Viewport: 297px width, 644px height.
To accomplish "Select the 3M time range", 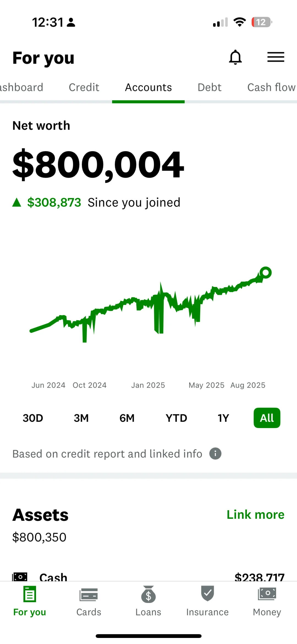I will point(81,418).
